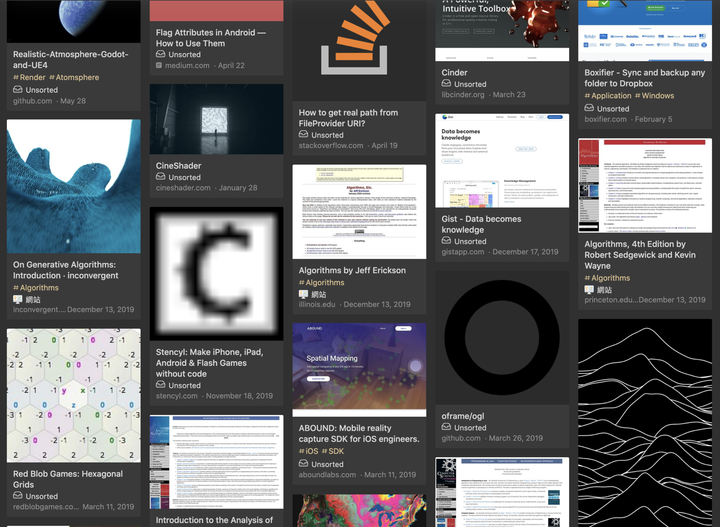Open the CineShader dark room thumbnail

(216, 119)
